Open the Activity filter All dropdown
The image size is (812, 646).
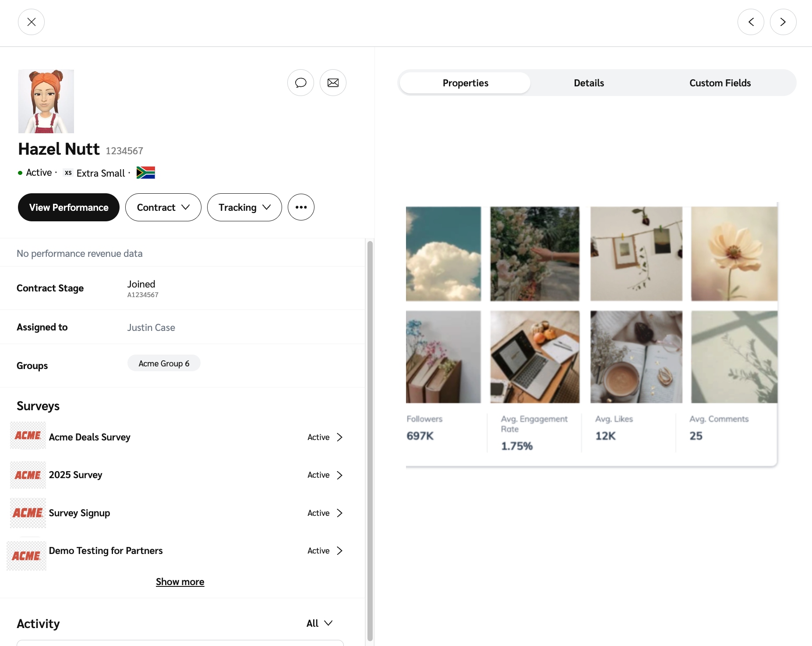click(x=319, y=623)
